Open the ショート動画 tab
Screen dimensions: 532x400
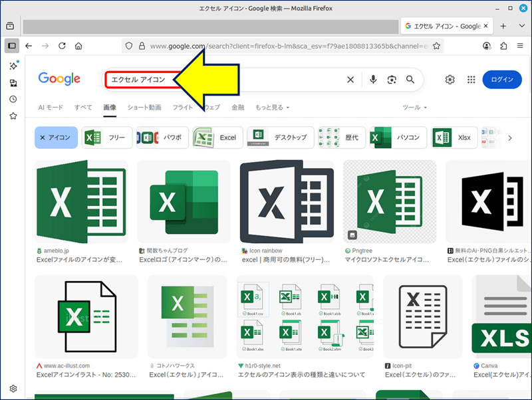click(x=144, y=108)
